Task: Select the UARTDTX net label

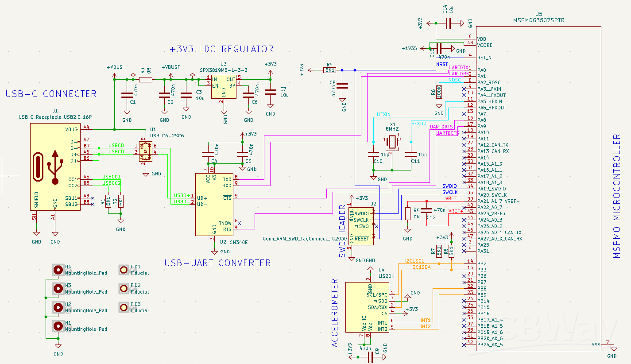Action: [x=458, y=67]
